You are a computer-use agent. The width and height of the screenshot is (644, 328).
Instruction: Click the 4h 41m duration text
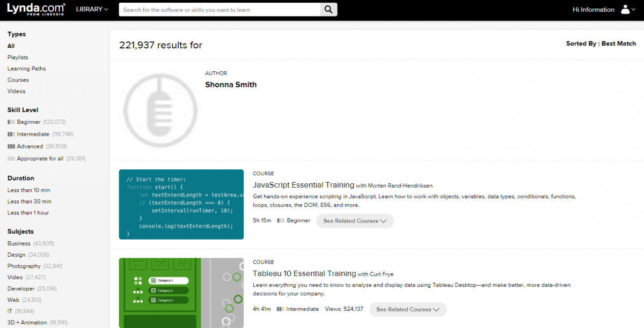tap(262, 309)
